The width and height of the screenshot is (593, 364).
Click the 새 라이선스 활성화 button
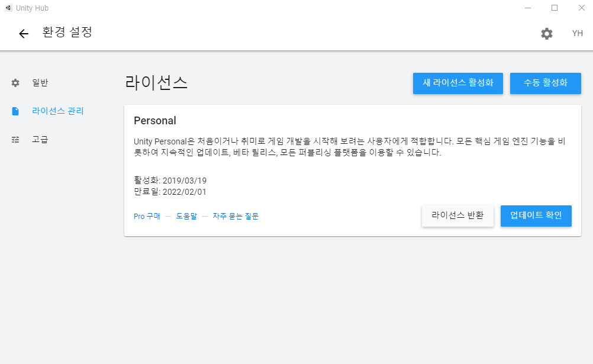pos(457,83)
